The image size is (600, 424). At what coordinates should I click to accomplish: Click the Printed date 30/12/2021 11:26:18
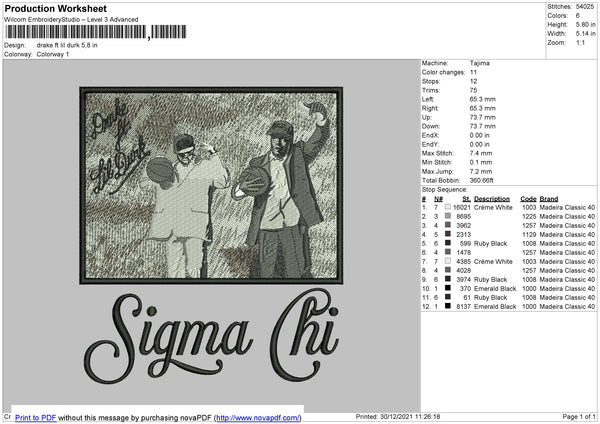pyautogui.click(x=410, y=416)
